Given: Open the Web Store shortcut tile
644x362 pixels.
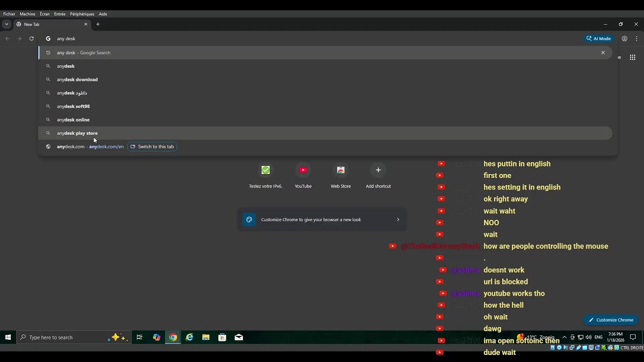Looking at the screenshot, I should [x=341, y=176].
